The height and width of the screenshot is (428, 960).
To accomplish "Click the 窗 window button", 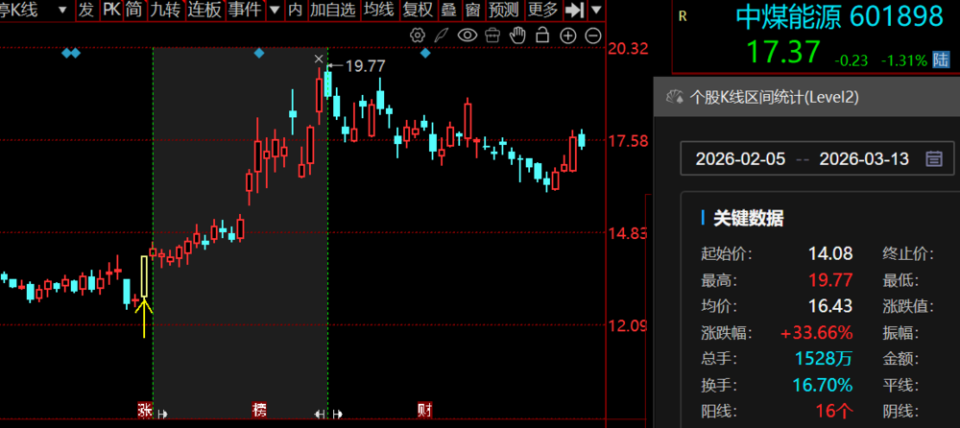I will [x=473, y=10].
